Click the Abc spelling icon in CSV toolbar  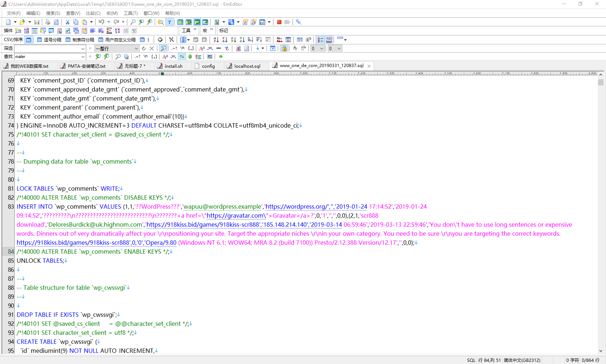point(280,40)
